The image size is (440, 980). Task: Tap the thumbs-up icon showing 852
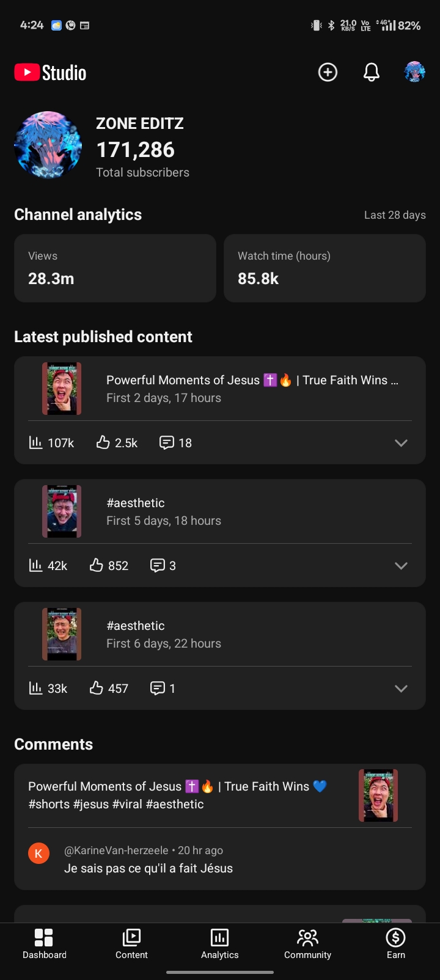[97, 565]
